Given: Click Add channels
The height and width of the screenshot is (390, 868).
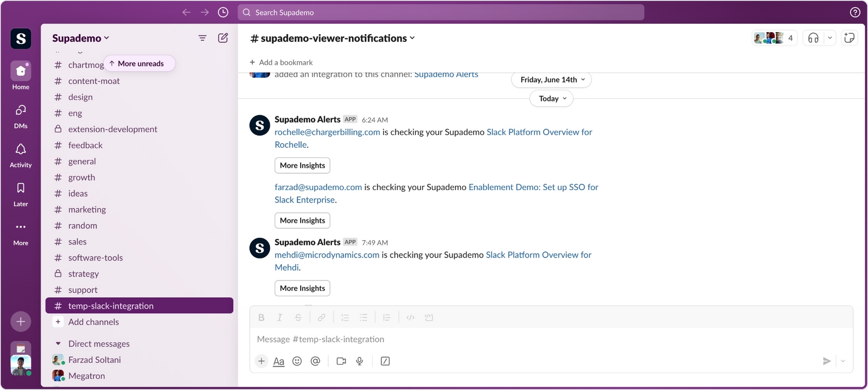Looking at the screenshot, I should coord(139,322).
